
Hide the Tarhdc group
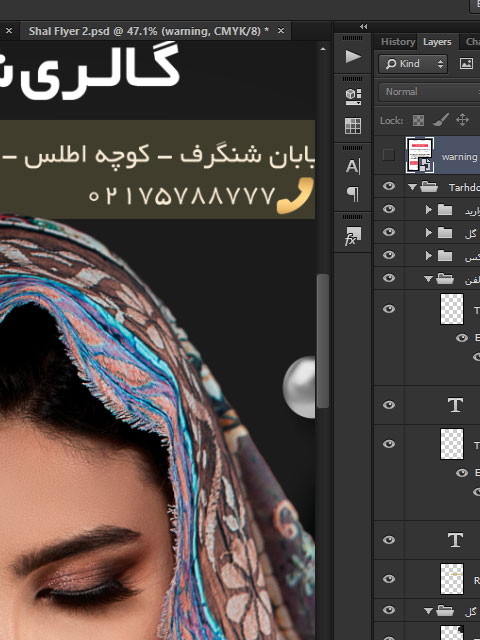click(x=389, y=187)
